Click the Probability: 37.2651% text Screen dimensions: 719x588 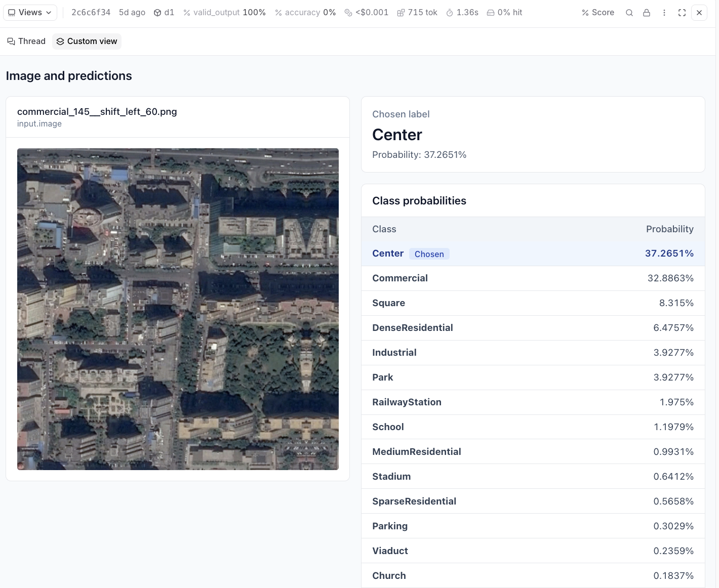pos(419,155)
